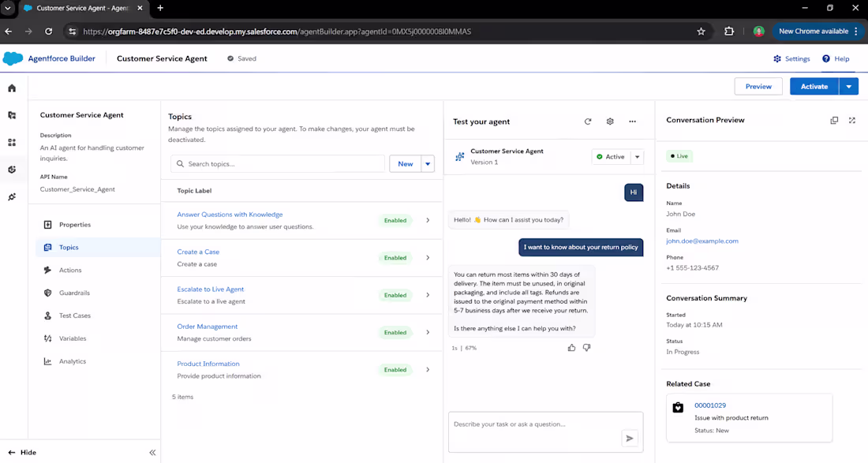This screenshot has width=868, height=463.
Task: Click the Describe your task message box
Action: (546, 432)
